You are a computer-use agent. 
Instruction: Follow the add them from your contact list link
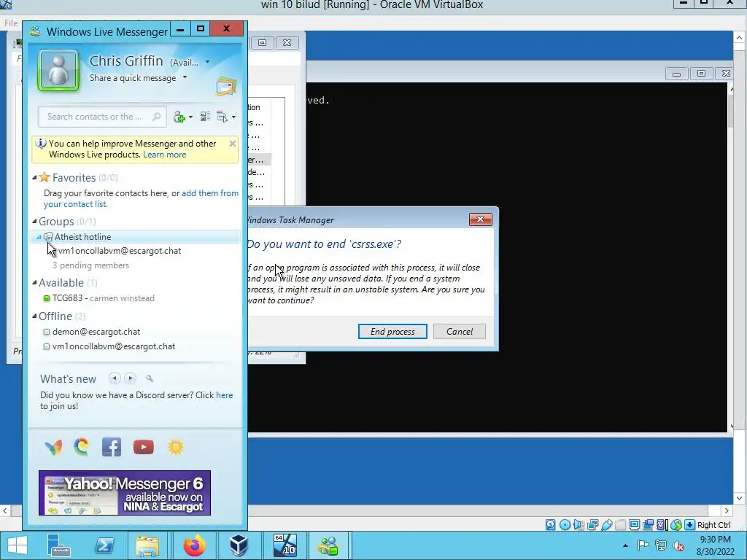pyautogui.click(x=141, y=198)
